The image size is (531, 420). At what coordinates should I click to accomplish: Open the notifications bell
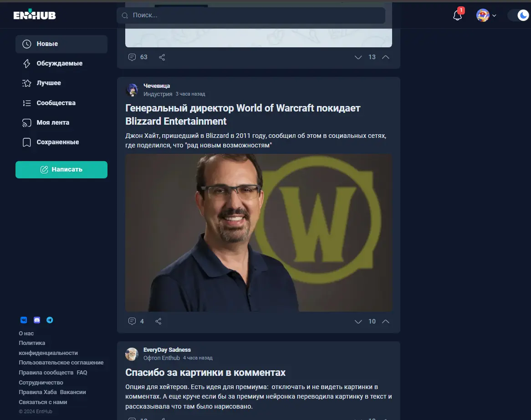coord(457,15)
